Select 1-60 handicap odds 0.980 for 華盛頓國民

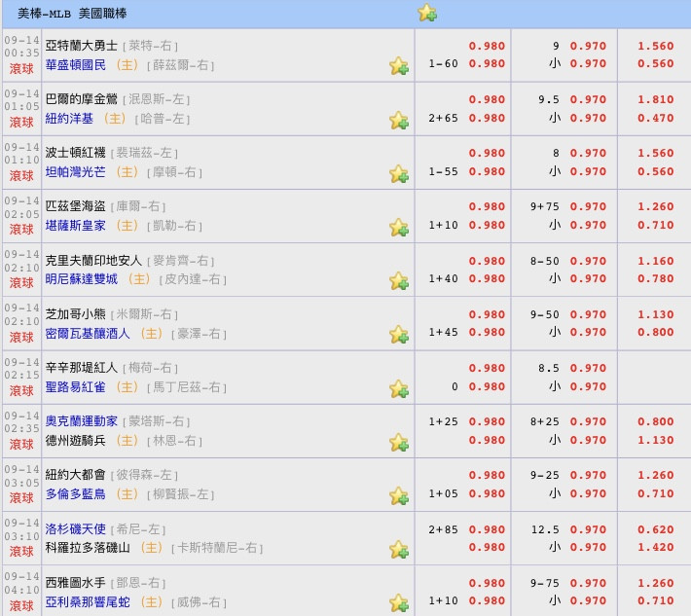tap(487, 63)
